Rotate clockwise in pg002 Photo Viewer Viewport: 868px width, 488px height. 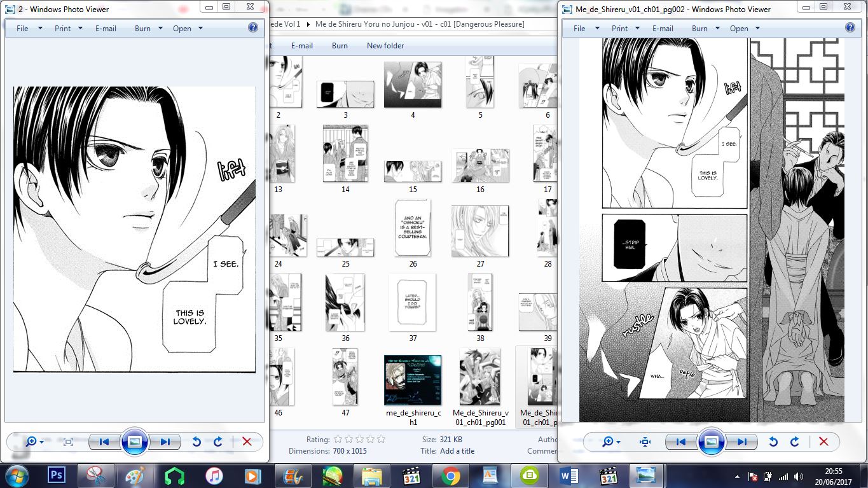pyautogui.click(x=794, y=442)
